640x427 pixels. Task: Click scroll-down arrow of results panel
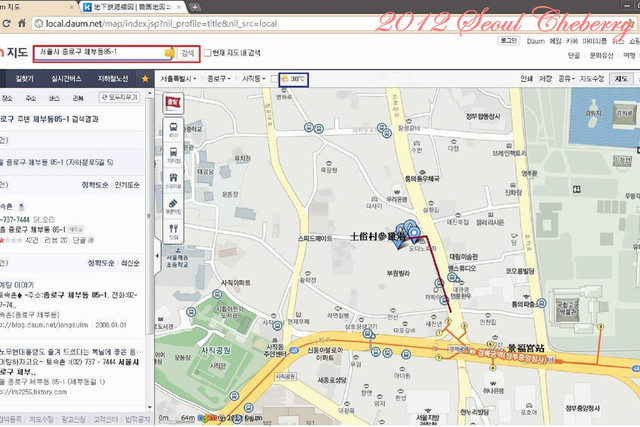pyautogui.click(x=149, y=407)
